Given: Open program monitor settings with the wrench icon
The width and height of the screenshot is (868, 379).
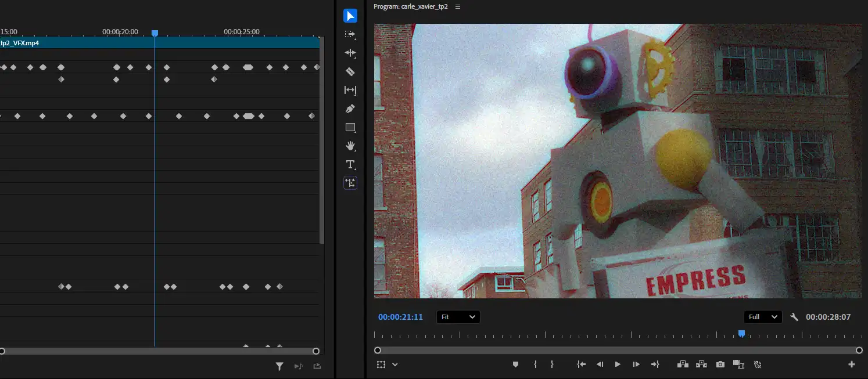Looking at the screenshot, I should (x=794, y=317).
